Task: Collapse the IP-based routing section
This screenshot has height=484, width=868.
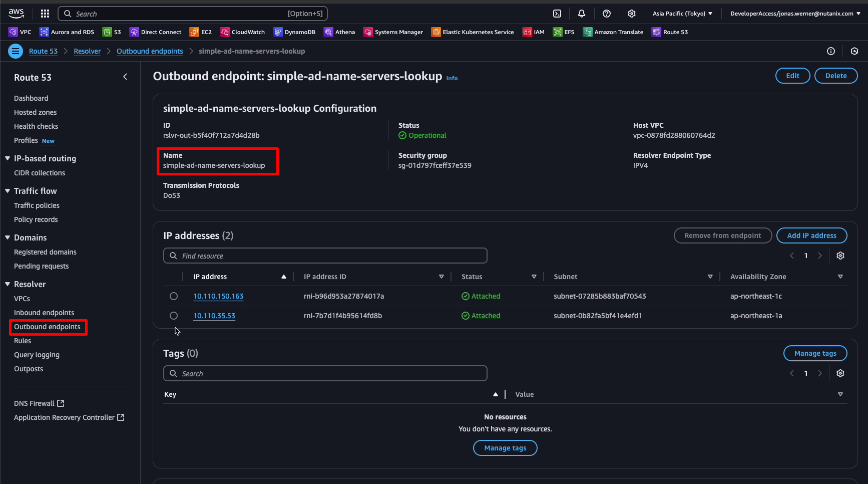Action: [x=8, y=158]
